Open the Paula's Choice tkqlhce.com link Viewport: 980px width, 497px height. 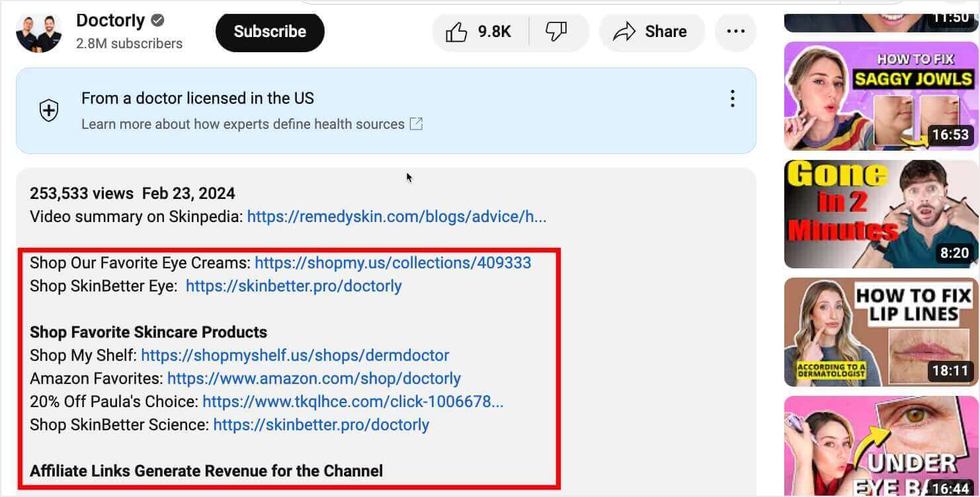pos(353,402)
